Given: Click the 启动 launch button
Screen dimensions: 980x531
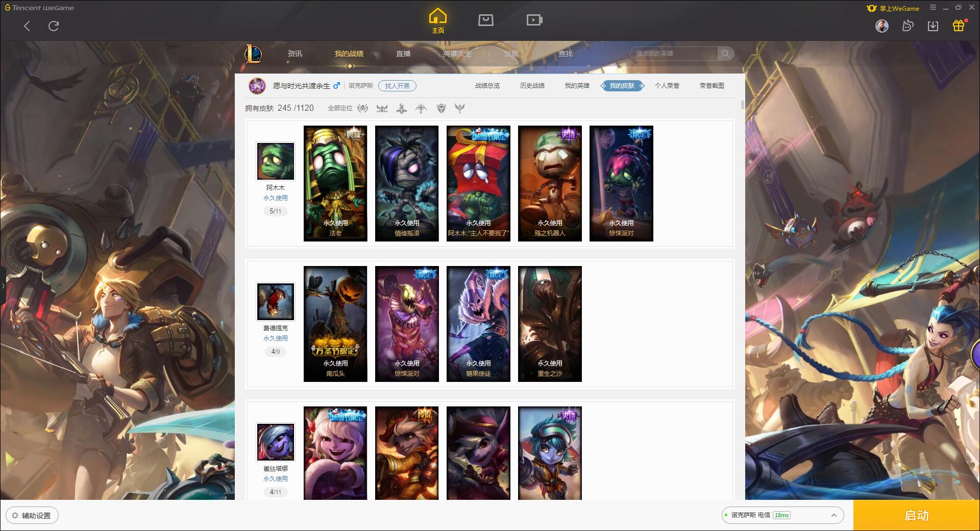Looking at the screenshot, I should point(916,515).
